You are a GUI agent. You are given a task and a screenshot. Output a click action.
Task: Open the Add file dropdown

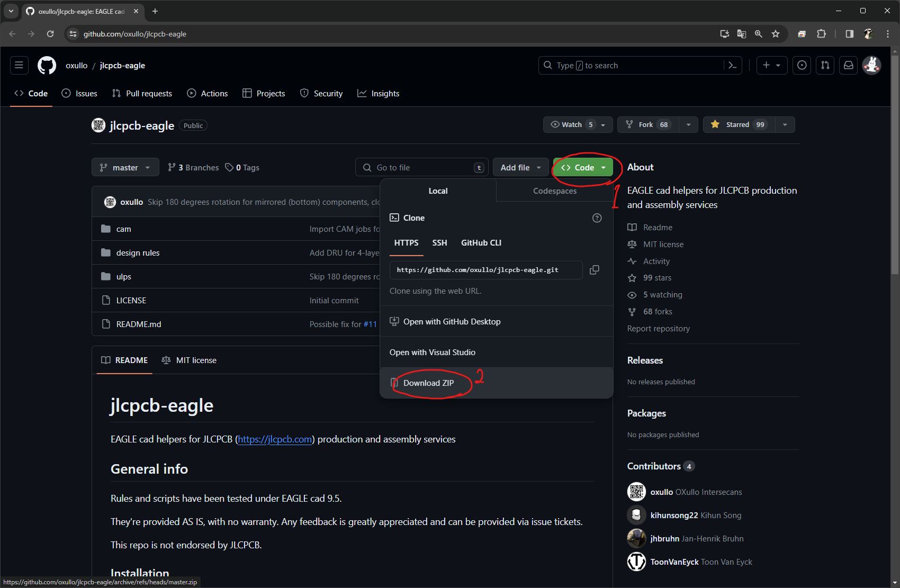520,168
